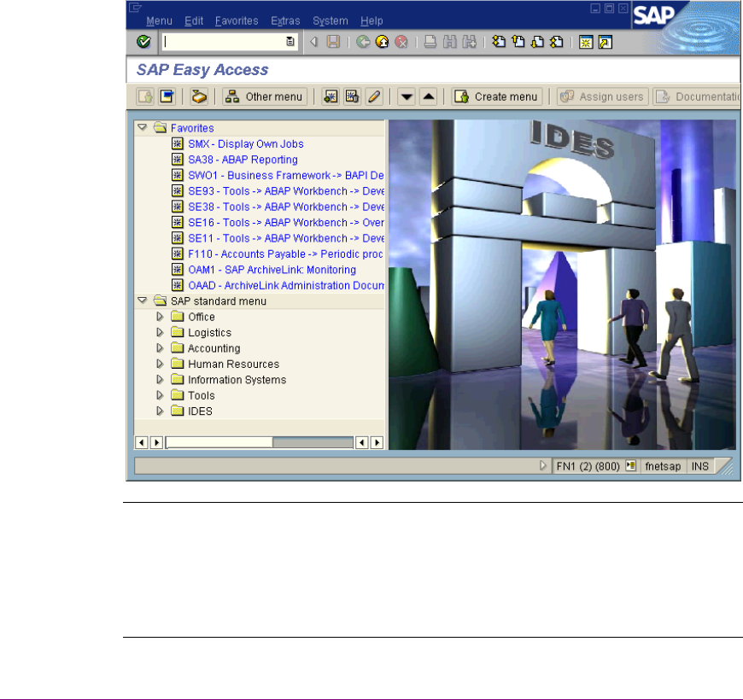
Task: Expand the Logistics folder
Action: tap(161, 332)
